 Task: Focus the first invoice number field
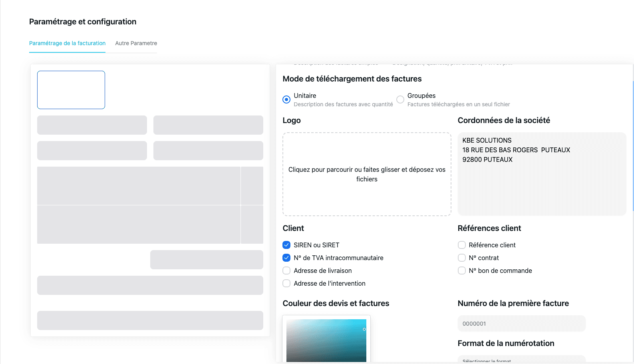(521, 324)
